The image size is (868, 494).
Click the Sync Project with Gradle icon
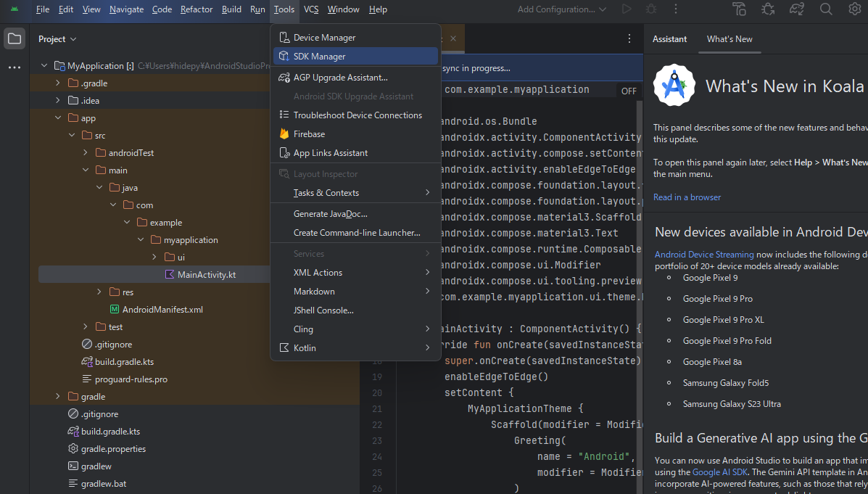tap(797, 9)
